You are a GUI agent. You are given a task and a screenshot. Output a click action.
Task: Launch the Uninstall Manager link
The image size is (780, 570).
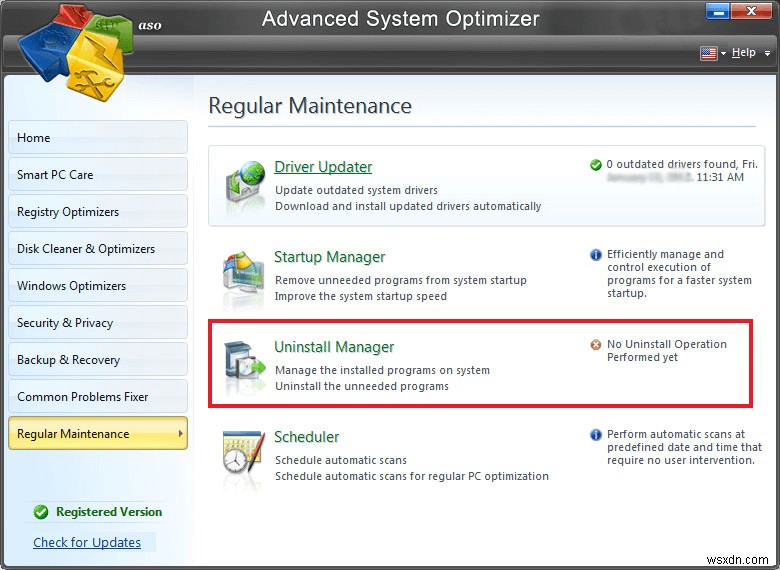[334, 347]
